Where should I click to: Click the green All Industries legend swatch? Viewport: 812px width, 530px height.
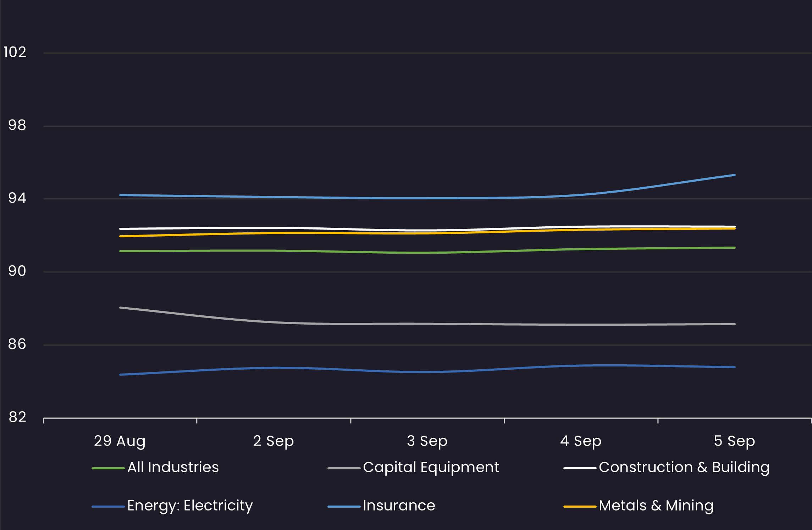pyautogui.click(x=108, y=468)
